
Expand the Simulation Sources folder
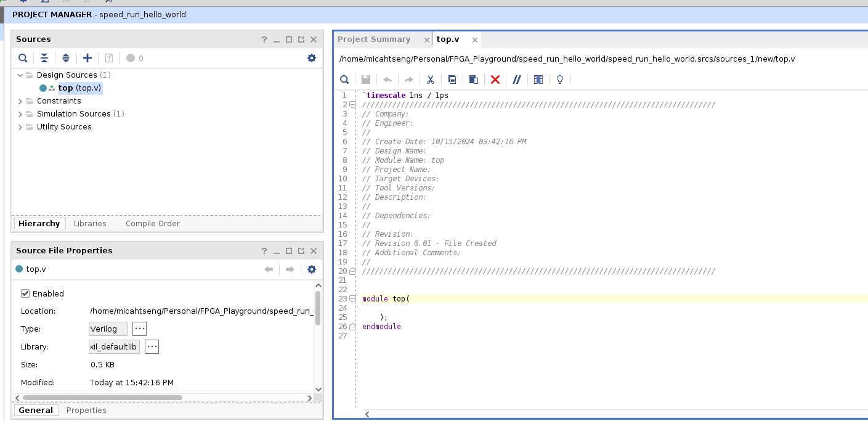[20, 114]
